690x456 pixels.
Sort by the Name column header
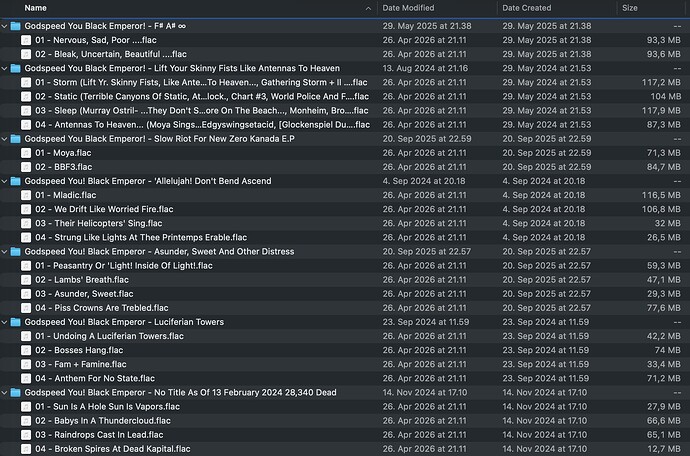point(36,8)
